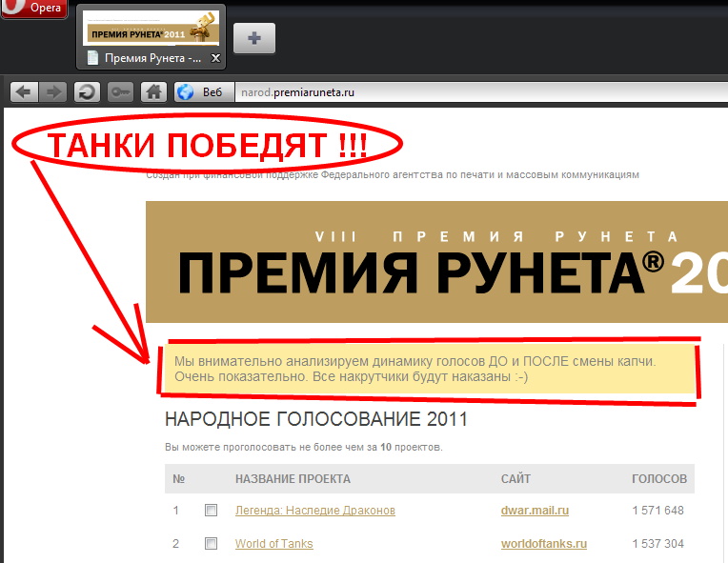Check the World of Tanks checkbox
This screenshot has width=728, height=563.
click(211, 544)
